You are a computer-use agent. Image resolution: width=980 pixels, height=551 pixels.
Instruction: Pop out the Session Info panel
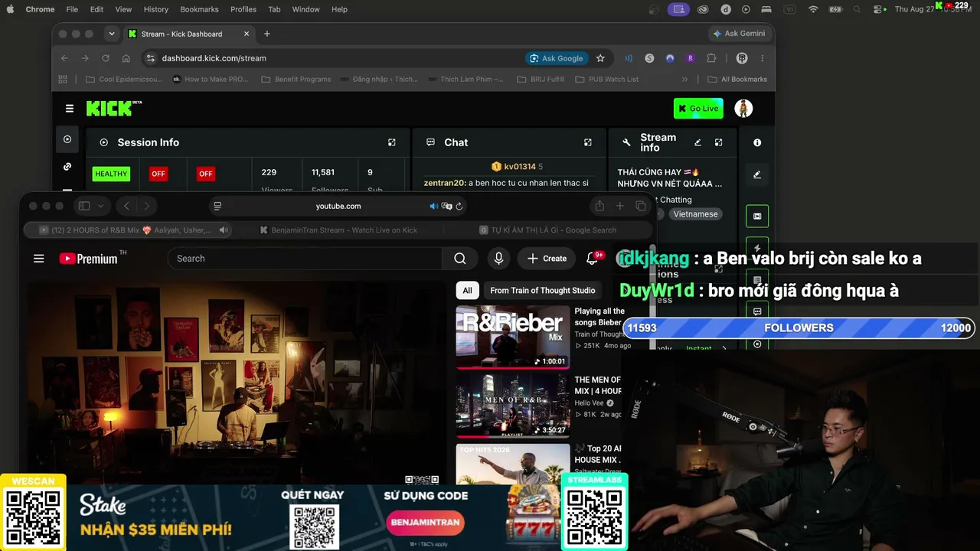point(392,142)
